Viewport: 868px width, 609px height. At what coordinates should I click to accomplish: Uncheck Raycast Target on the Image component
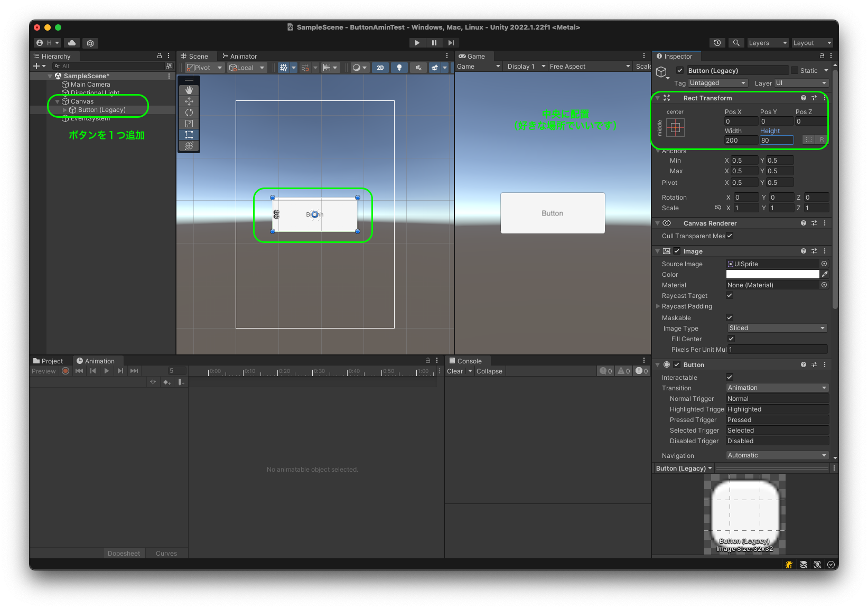(x=730, y=295)
